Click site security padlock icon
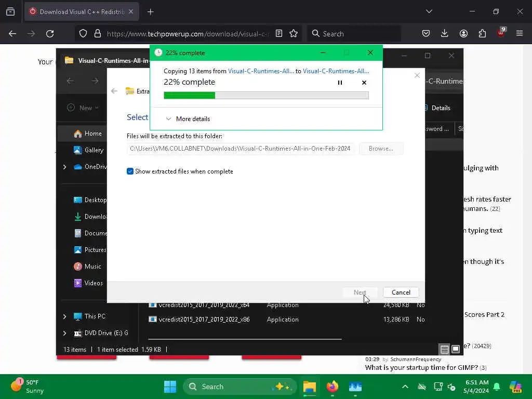 [98, 33]
